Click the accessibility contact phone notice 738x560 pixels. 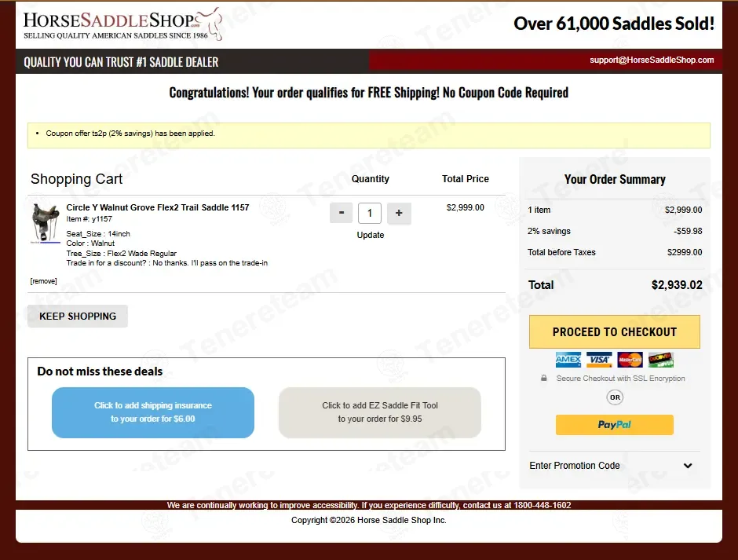369,505
